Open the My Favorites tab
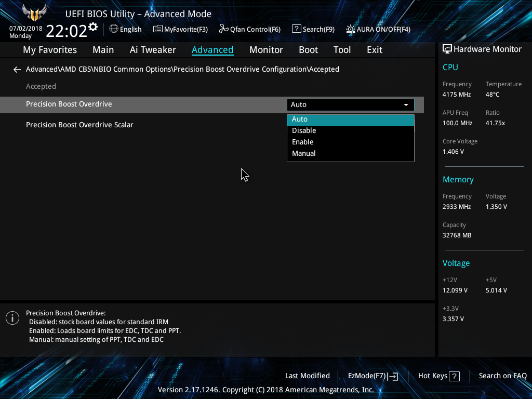532x399 pixels. tap(50, 50)
